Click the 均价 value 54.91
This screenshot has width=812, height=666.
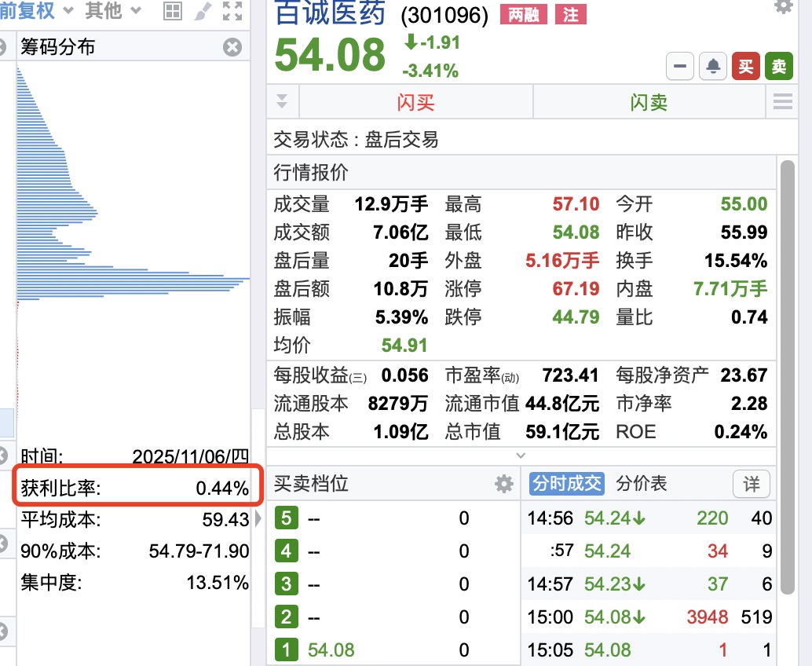tap(404, 346)
